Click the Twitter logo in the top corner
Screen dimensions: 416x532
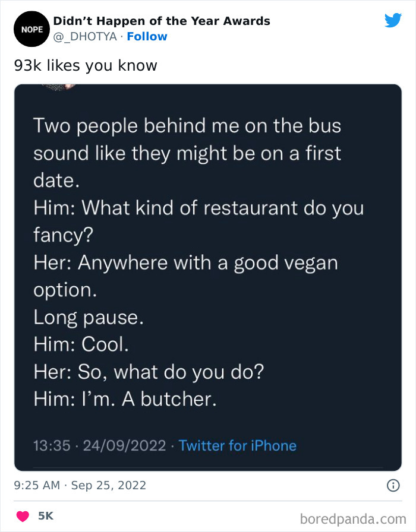[393, 20]
